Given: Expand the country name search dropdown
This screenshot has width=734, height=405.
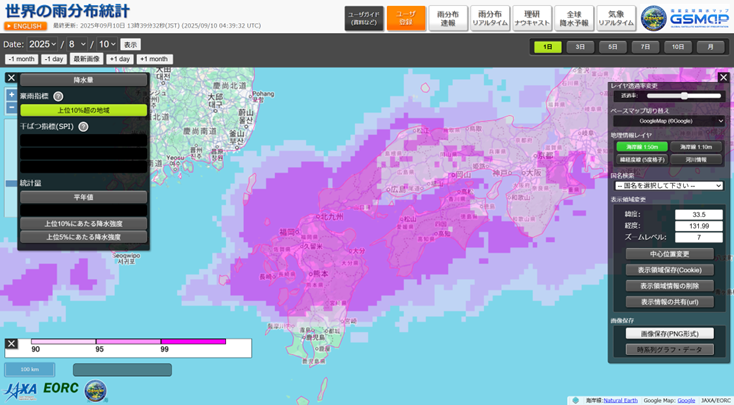Looking at the screenshot, I should click(x=667, y=185).
